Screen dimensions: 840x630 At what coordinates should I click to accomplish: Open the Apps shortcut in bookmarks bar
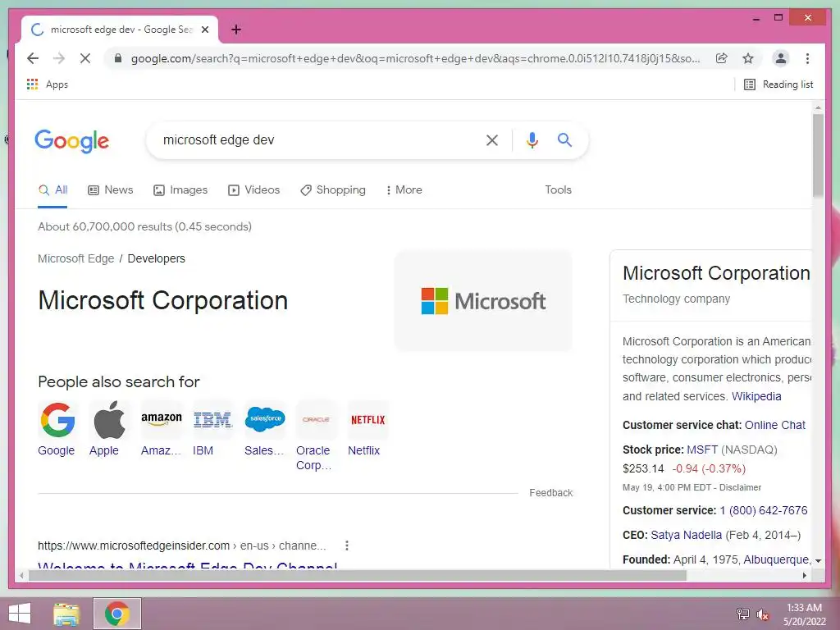pos(47,84)
